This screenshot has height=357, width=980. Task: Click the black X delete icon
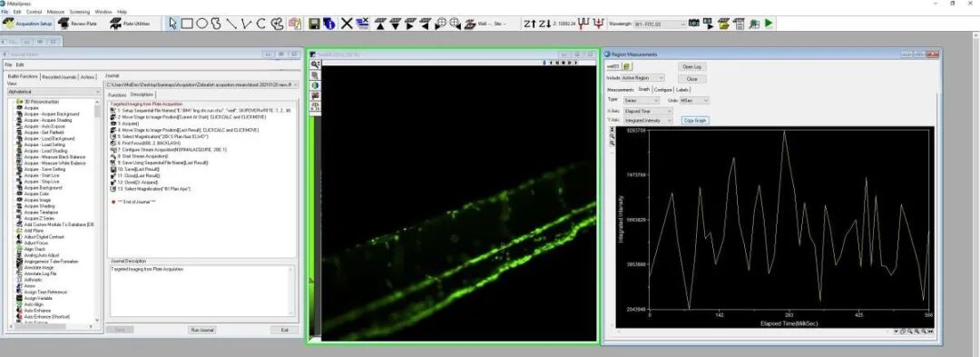(x=347, y=24)
